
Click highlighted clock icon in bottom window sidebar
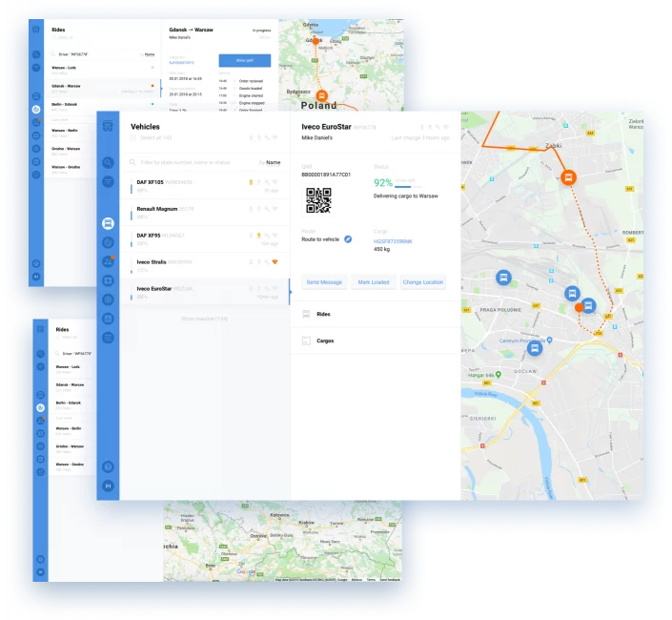point(40,407)
